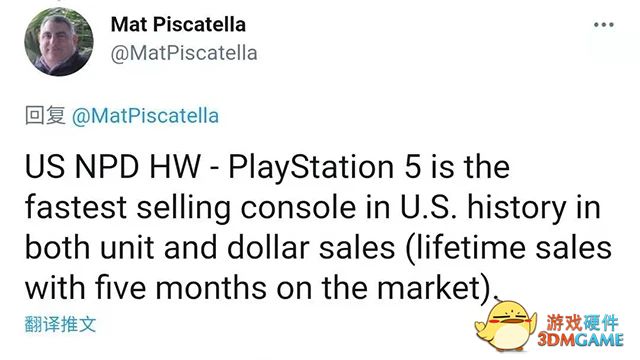
Task: Click the words "both unit" in tweet
Action: 89,247
